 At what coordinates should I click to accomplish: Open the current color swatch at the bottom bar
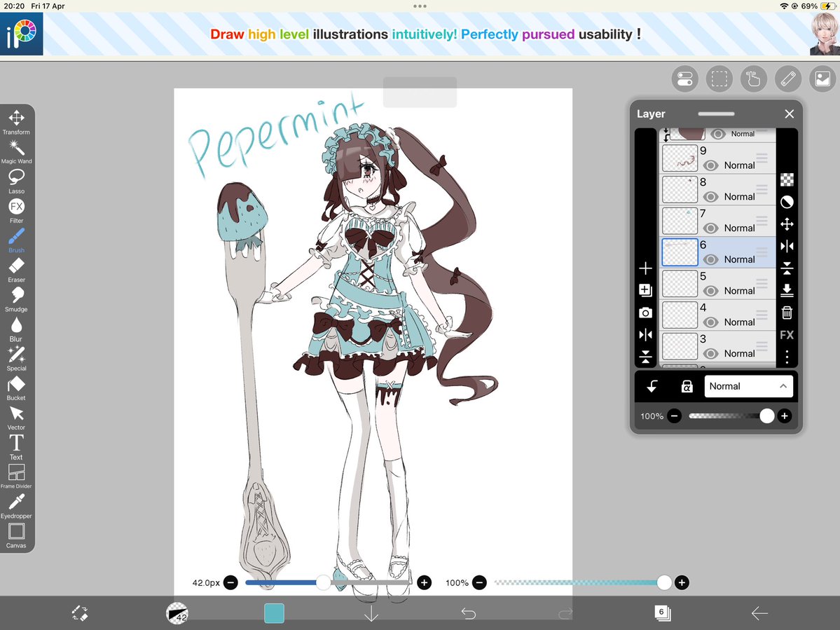(274, 613)
